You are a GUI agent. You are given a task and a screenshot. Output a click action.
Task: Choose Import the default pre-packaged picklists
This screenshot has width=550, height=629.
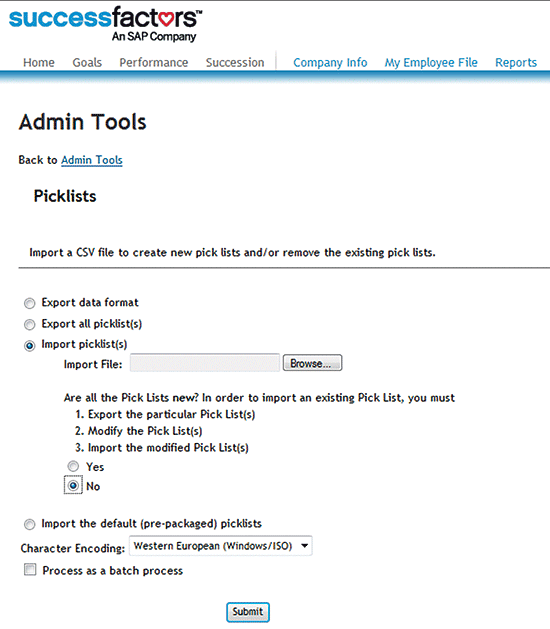(x=30, y=524)
